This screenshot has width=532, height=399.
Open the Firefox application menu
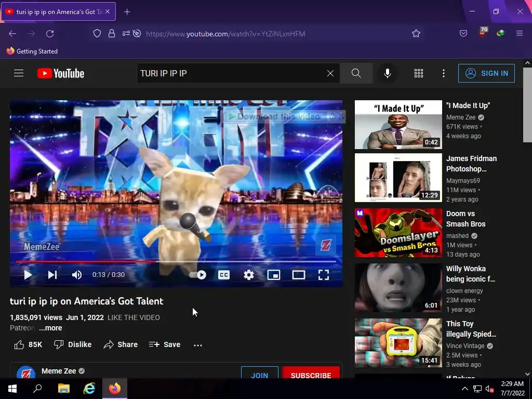pos(519,34)
